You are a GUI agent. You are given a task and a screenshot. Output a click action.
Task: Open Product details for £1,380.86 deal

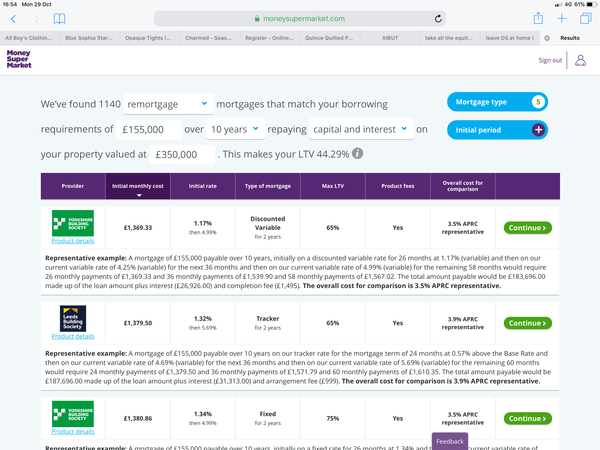coord(73,431)
